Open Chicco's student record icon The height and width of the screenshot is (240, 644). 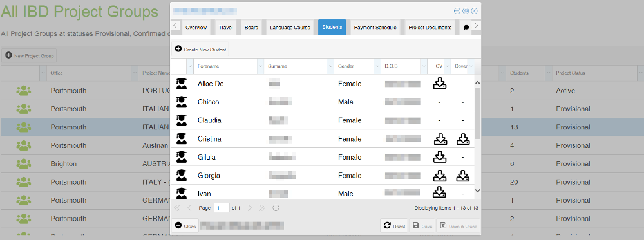[181, 102]
